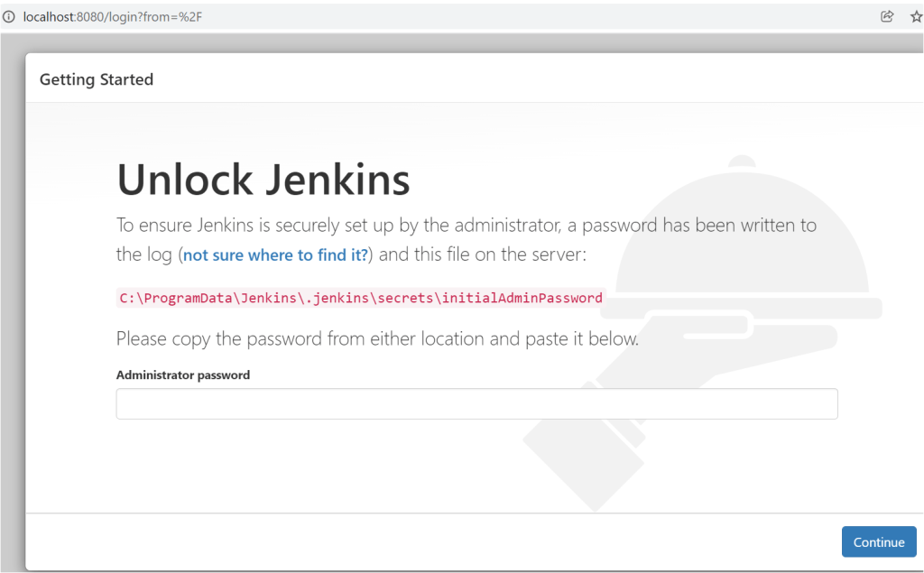Click the share page icon
This screenshot has width=924, height=573.
887,16
